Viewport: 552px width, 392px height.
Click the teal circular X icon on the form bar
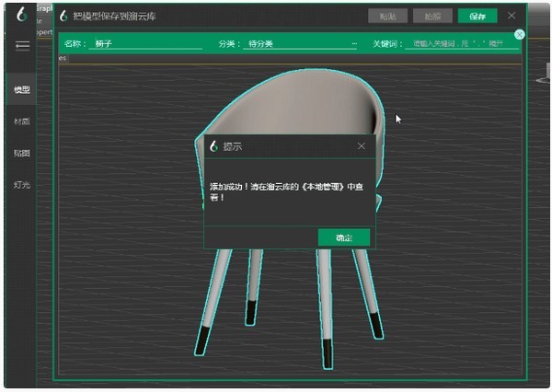pos(519,34)
